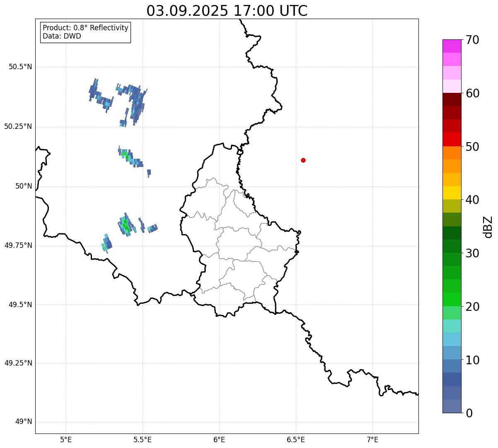
Task: Click the 50°N latitude label
Action: pos(24,186)
